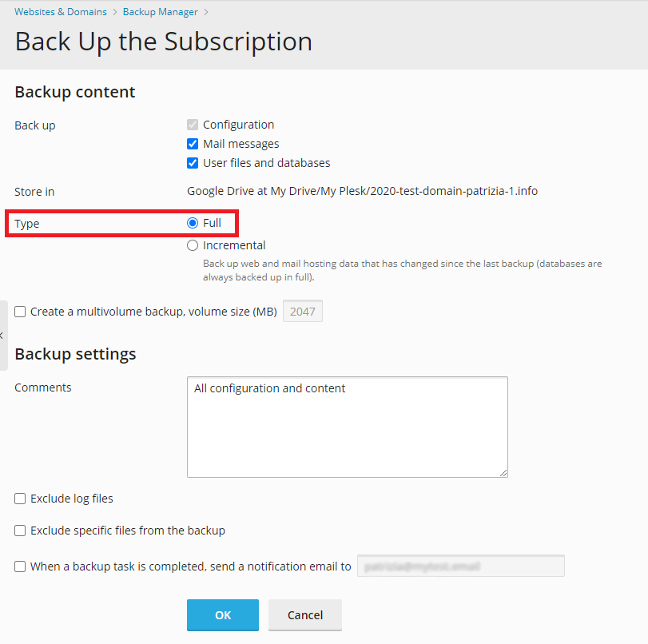Click OK to start the backup
Image resolution: width=648 pixels, height=644 pixels.
point(222,614)
